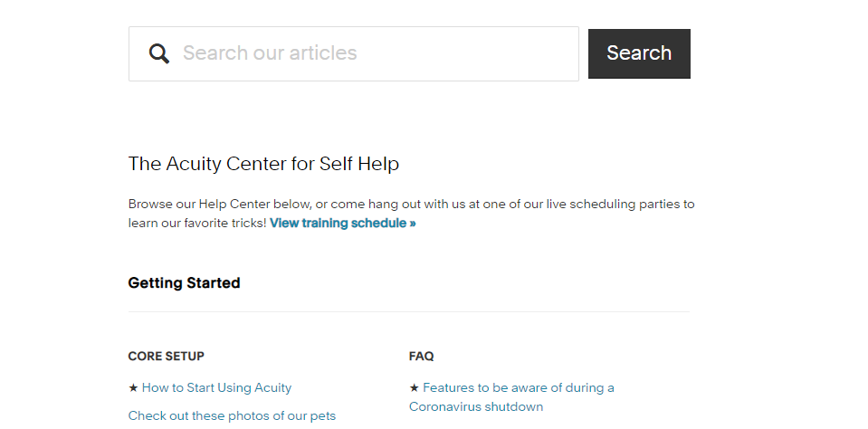Open the 'How to Start Using Acuity' article
This screenshot has width=868, height=429.
pos(216,387)
